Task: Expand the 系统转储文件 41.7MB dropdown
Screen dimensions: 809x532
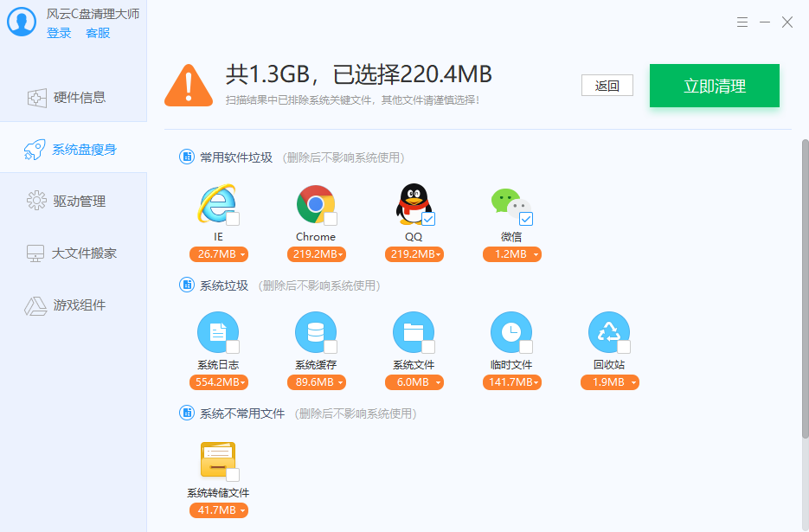Action: 219,510
